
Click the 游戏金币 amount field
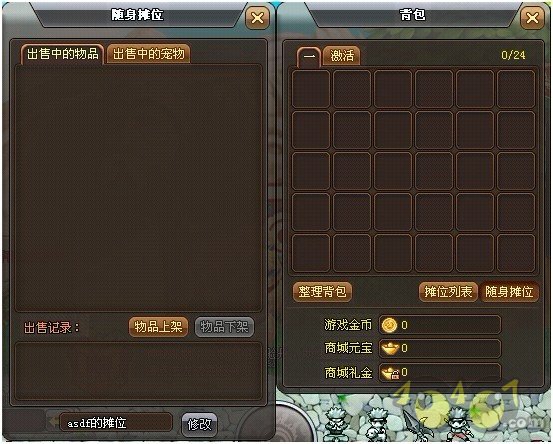point(440,325)
